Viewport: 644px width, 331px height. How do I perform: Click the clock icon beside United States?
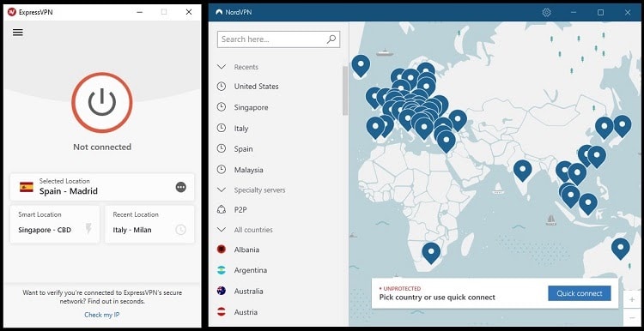pos(222,86)
